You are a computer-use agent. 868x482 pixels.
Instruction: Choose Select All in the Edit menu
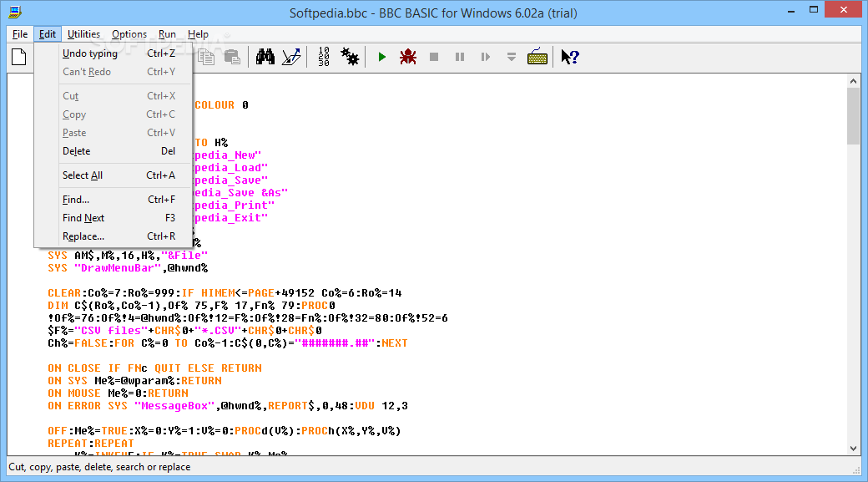coord(114,175)
